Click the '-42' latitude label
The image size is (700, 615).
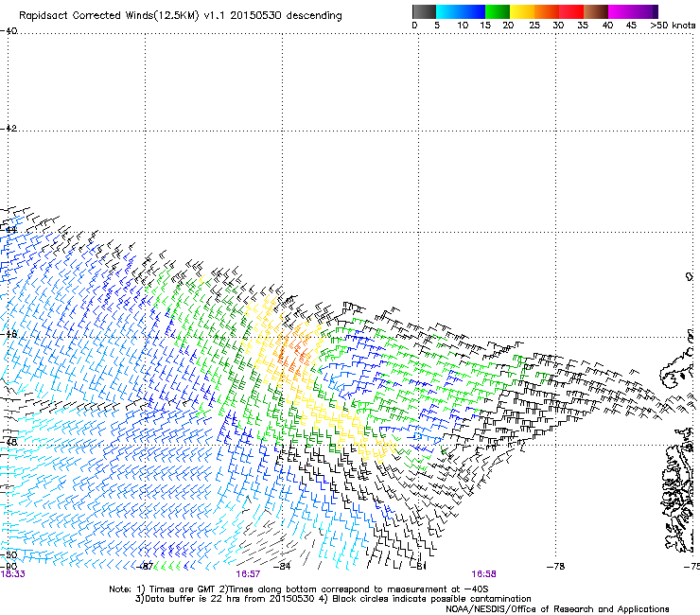(9, 128)
